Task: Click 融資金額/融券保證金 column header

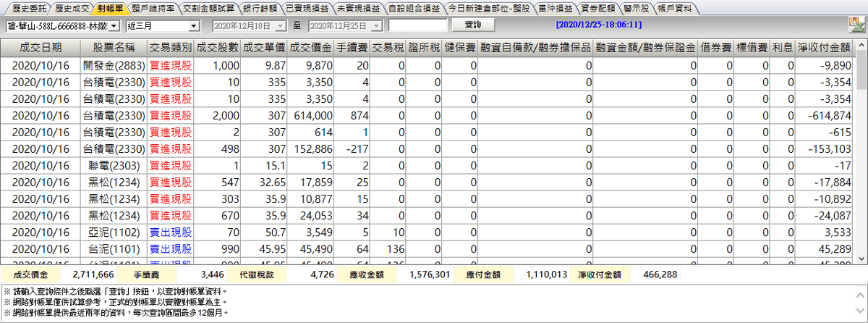Action: pyautogui.click(x=646, y=47)
